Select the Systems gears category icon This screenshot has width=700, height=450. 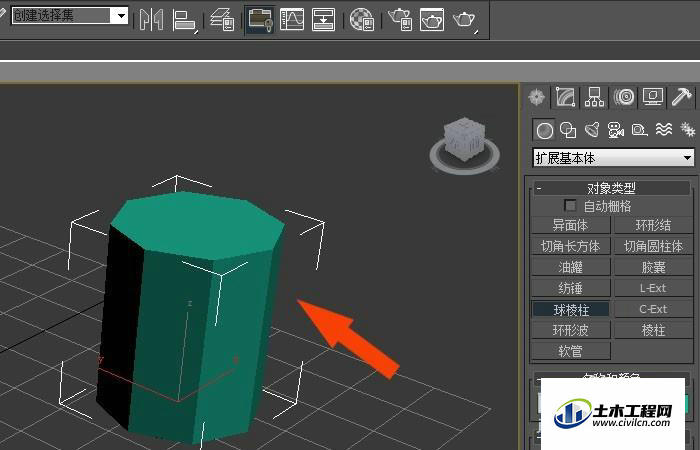tap(688, 130)
